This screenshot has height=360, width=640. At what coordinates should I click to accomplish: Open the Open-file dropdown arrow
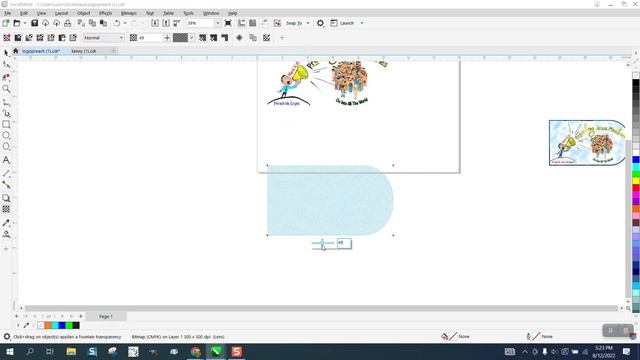click(x=25, y=23)
